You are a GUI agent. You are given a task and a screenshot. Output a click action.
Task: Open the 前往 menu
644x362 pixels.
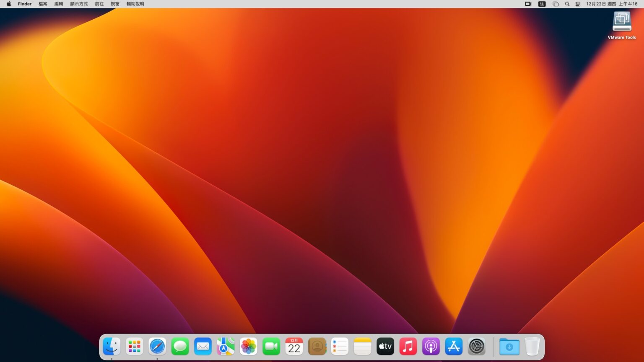(x=99, y=4)
